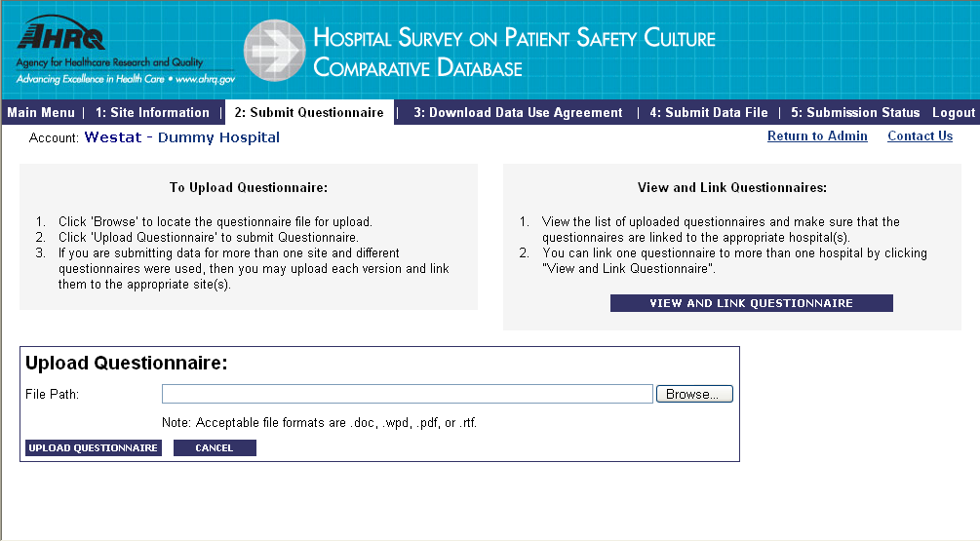Follow the Return to Admin link
The width and height of the screenshot is (980, 541).
point(817,136)
